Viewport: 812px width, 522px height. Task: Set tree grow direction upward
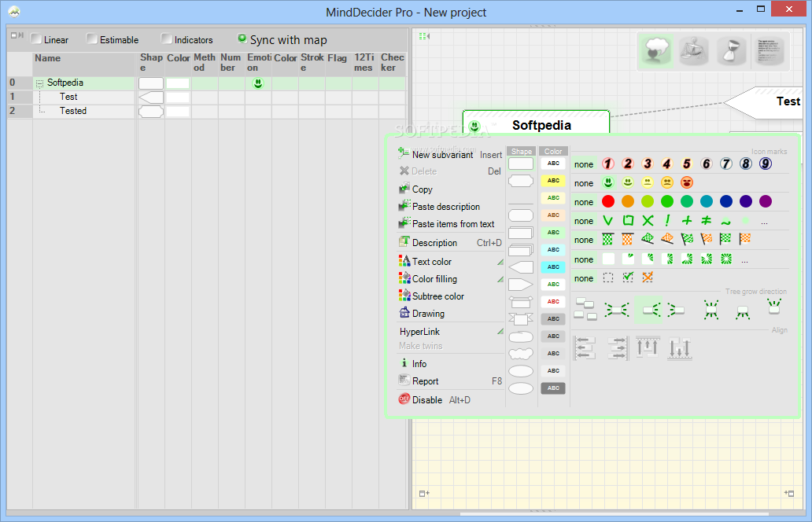[773, 307]
